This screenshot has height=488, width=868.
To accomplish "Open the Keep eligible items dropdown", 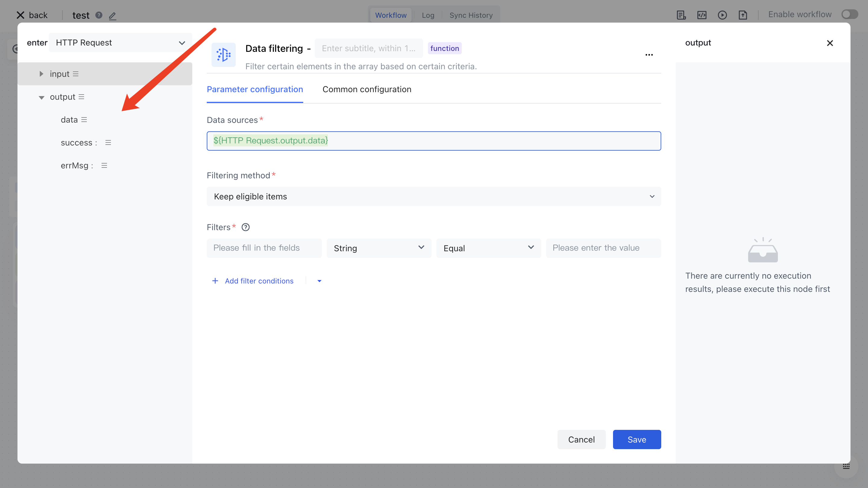I will [434, 196].
